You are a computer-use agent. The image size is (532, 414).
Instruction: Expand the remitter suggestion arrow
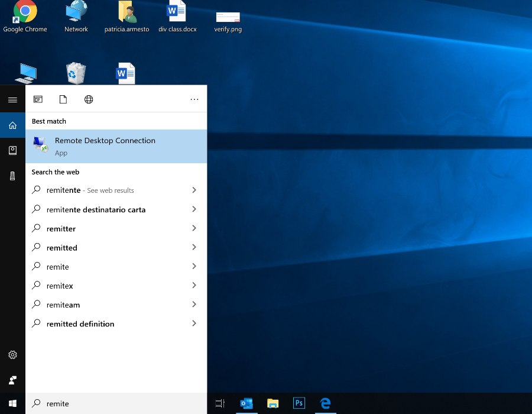[194, 228]
